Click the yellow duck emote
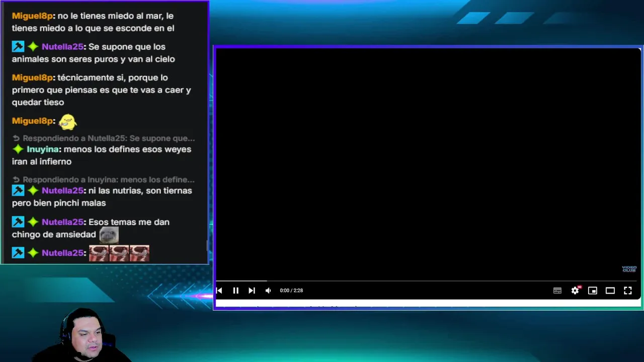Screen dimensions: 644x362 coord(67,121)
